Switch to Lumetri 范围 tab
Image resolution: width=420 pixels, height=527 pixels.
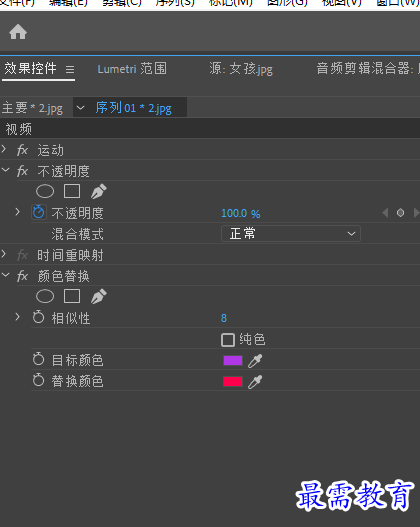coord(132,69)
